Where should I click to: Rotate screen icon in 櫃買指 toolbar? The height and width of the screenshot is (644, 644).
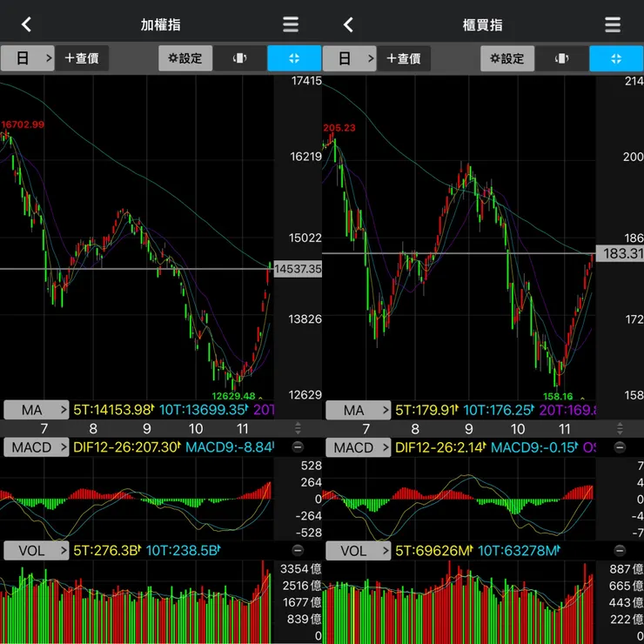[x=562, y=58]
